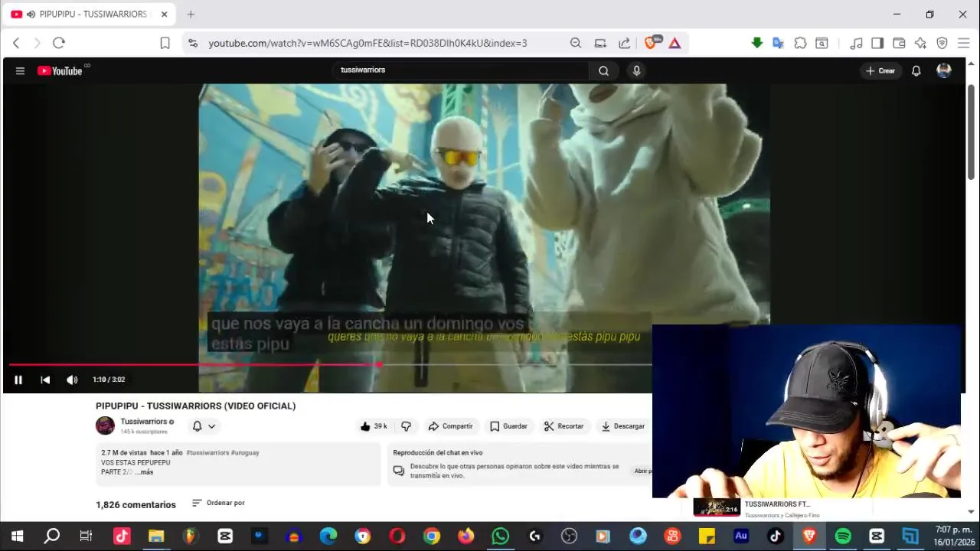The image size is (980, 551).
Task: Open the account avatar menu
Action: 944,71
